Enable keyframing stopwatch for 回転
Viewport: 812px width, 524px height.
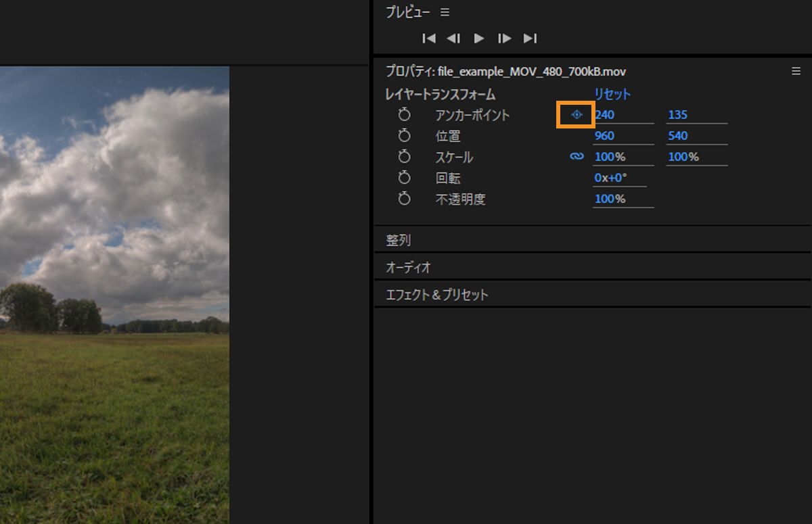pyautogui.click(x=404, y=178)
